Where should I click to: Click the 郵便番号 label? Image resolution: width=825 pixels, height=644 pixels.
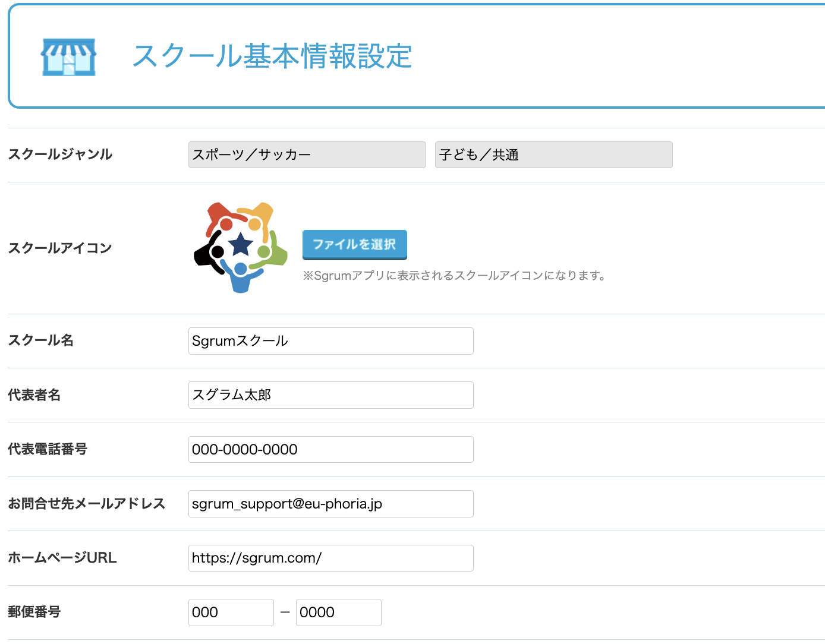tap(34, 612)
